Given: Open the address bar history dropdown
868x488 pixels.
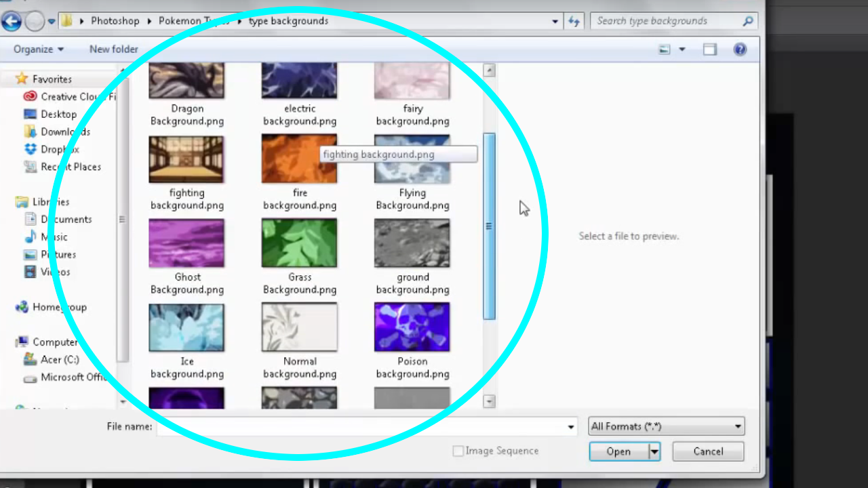Looking at the screenshot, I should pos(556,22).
